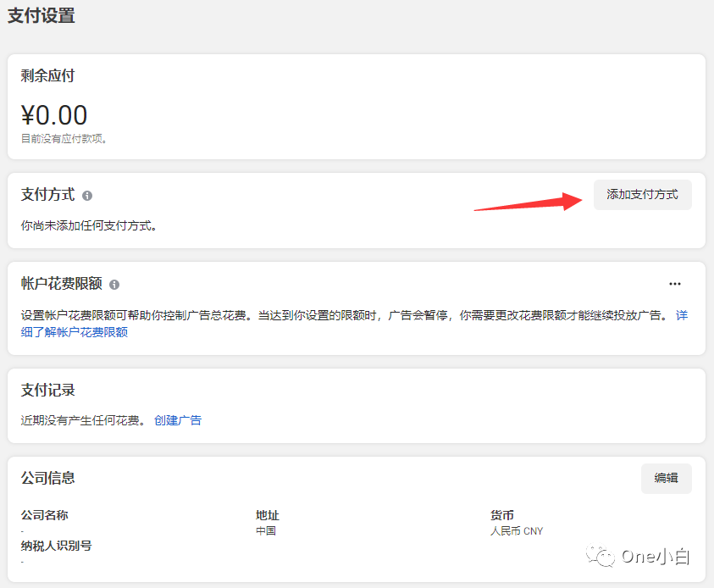Screen dimensions: 714x588
Task: Click the 剩余应付 card
Action: coord(356,106)
